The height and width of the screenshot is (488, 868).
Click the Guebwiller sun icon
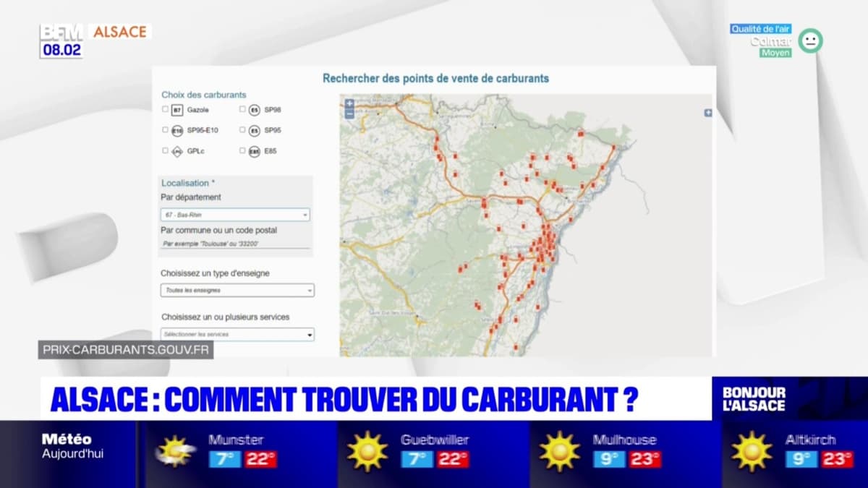pyautogui.click(x=367, y=452)
